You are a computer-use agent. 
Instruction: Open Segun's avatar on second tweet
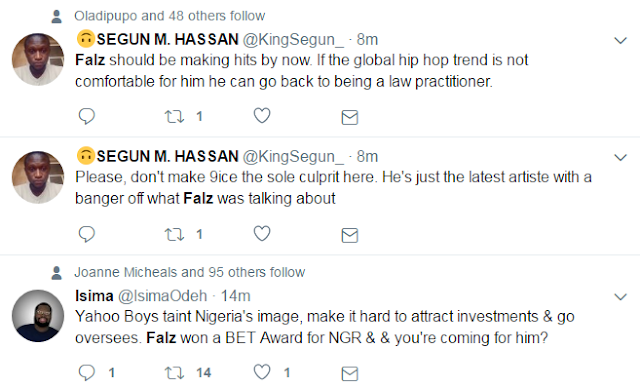point(38,177)
